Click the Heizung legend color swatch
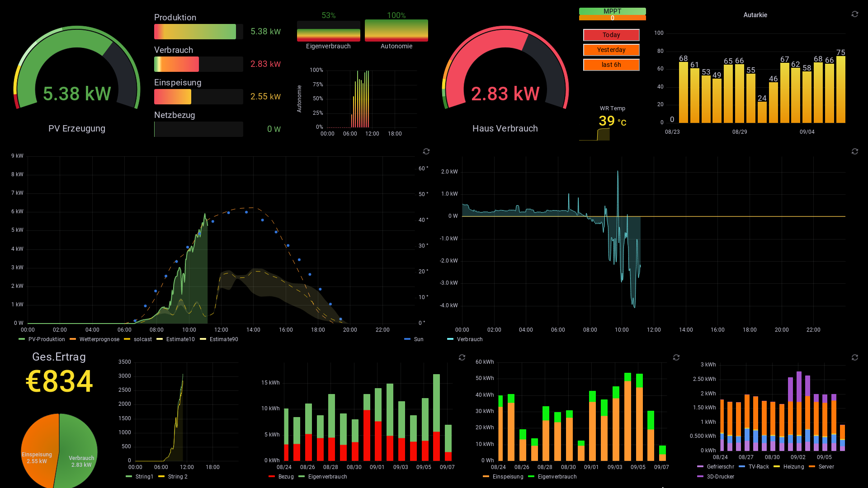Image resolution: width=868 pixels, height=488 pixels. point(777,467)
